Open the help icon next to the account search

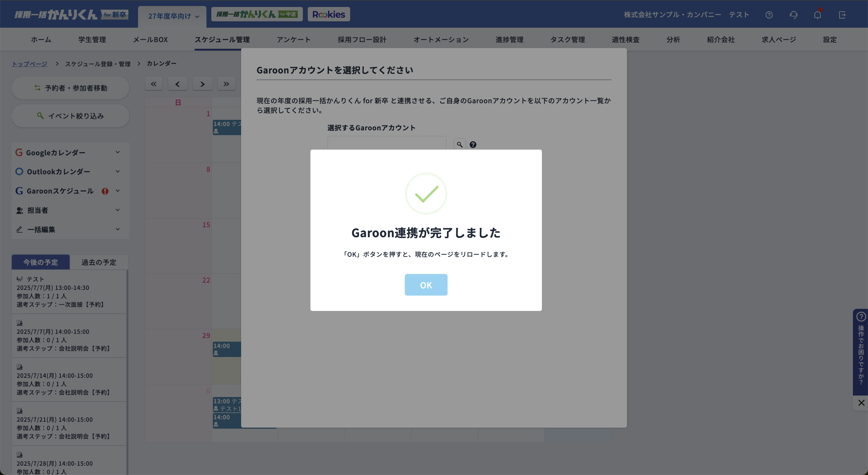click(473, 144)
